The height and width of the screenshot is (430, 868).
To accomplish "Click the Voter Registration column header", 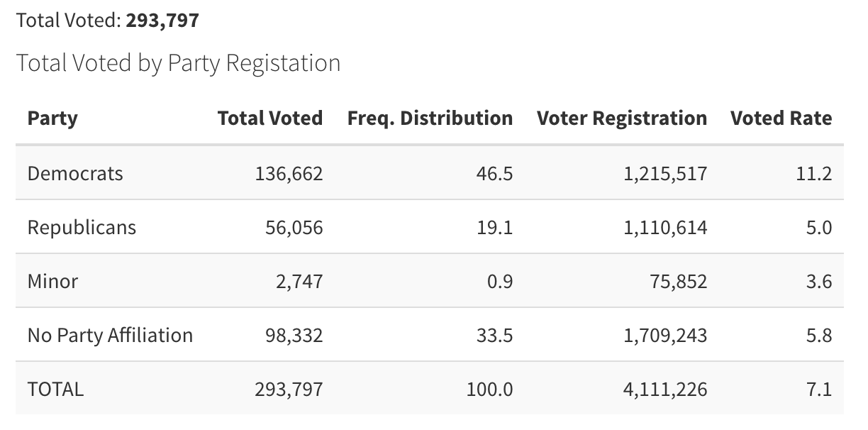I will (621, 118).
